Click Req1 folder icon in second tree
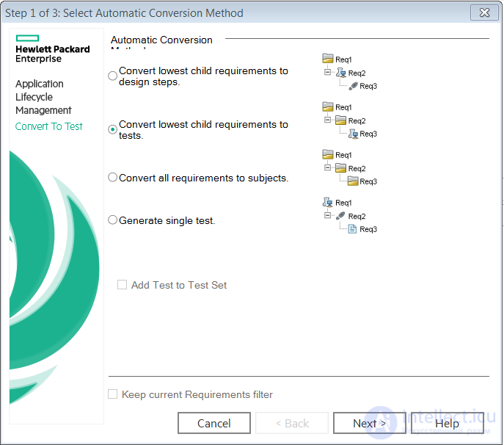Viewport: 504px width, 445px height. pos(327,106)
